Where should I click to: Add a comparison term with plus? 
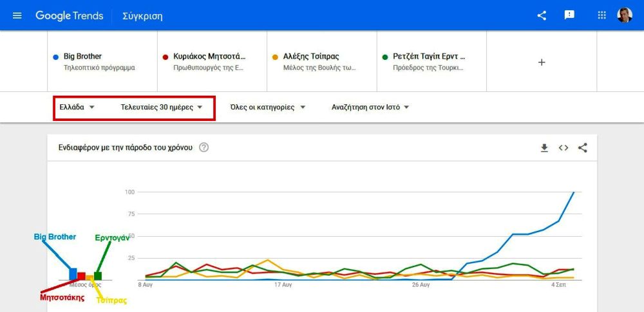click(x=542, y=62)
